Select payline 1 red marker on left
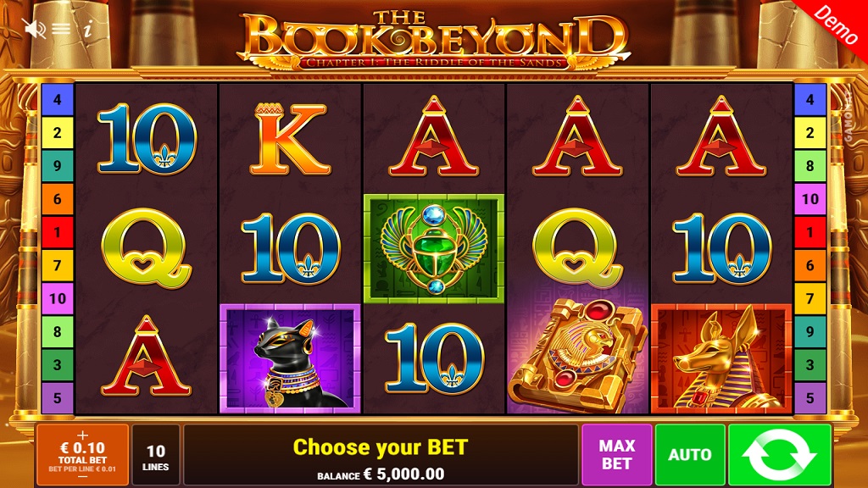 (58, 232)
